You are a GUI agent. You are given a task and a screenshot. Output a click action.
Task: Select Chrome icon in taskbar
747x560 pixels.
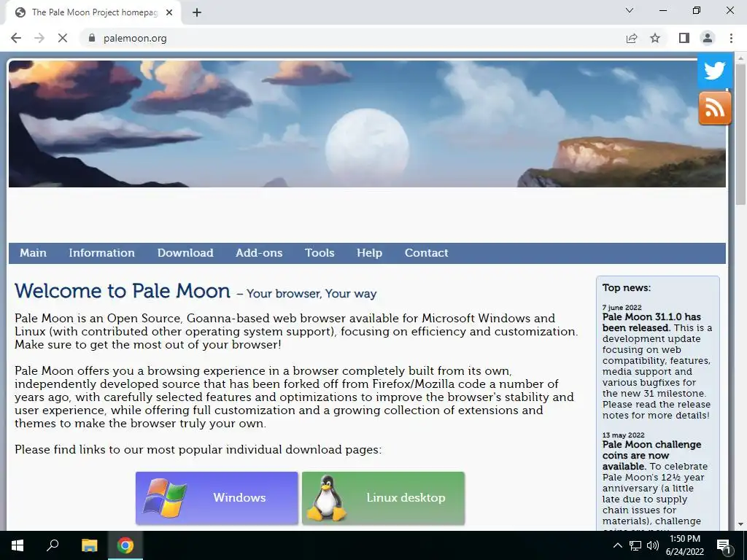click(x=125, y=545)
